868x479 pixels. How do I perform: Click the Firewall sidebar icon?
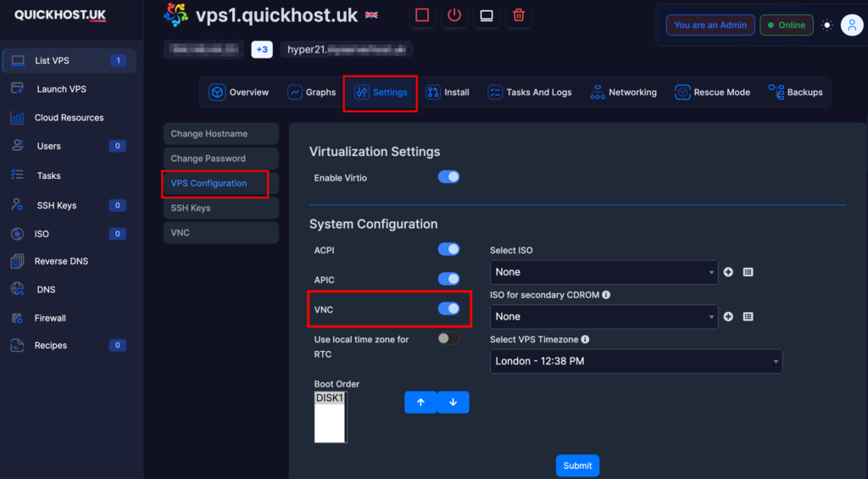pyautogui.click(x=17, y=318)
